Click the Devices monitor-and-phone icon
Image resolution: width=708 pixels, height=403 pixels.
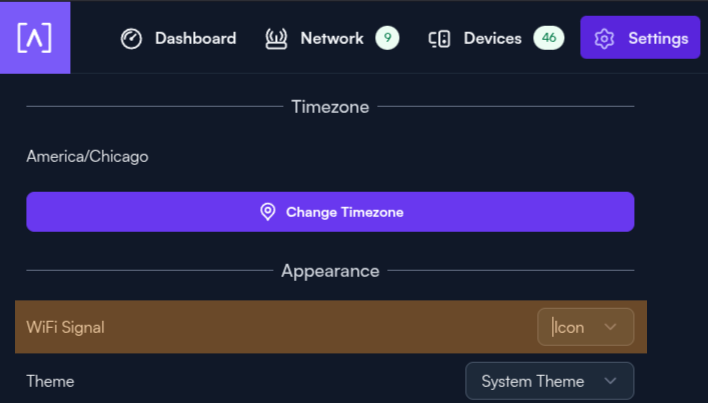point(439,39)
